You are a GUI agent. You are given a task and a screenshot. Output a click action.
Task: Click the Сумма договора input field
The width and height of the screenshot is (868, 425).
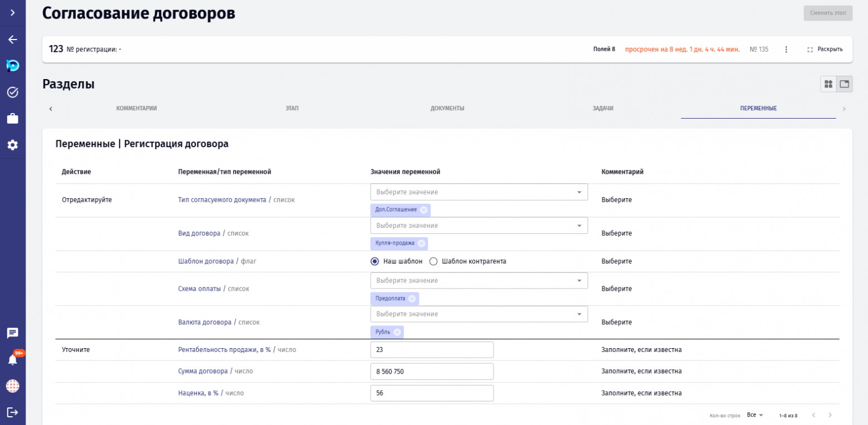click(x=432, y=372)
